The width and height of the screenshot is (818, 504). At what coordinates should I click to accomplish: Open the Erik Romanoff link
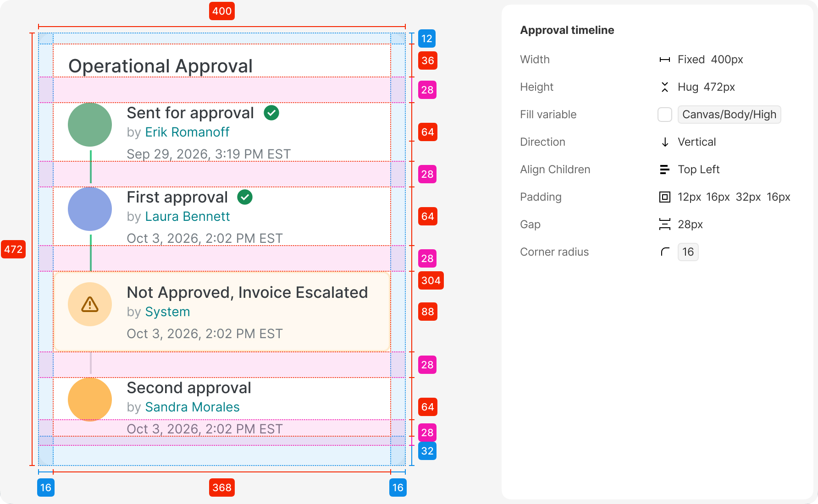point(187,132)
